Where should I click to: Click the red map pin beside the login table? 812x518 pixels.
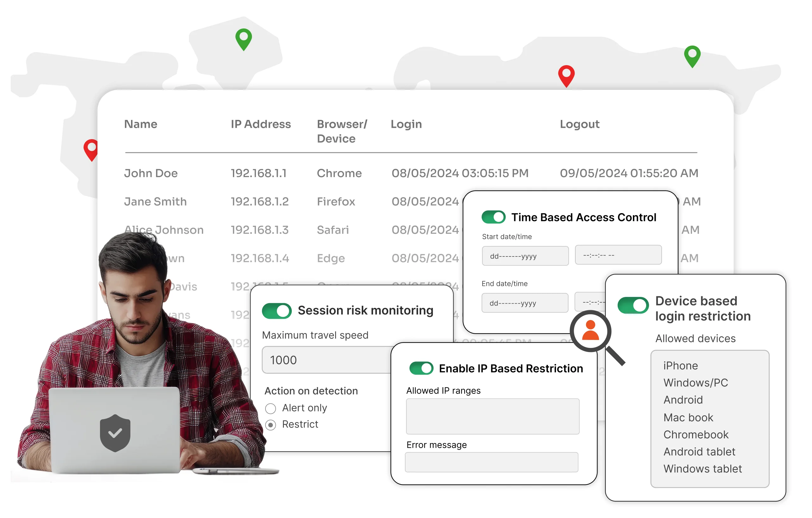tap(91, 150)
